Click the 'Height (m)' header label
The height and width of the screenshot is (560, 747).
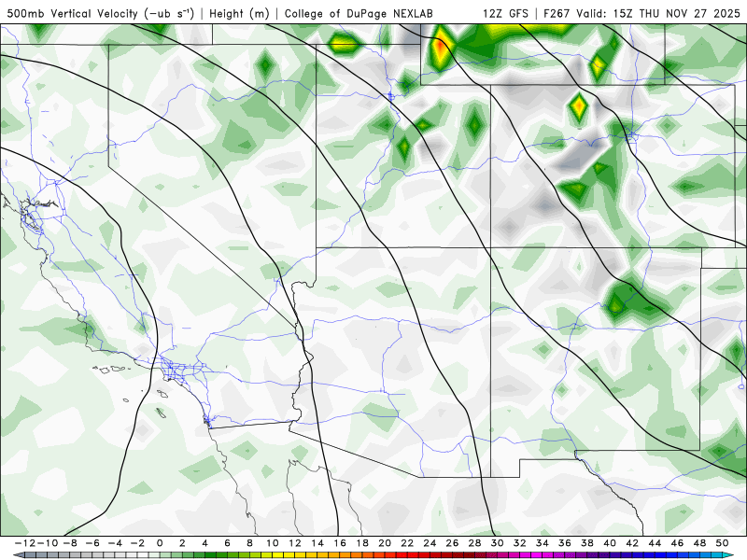point(239,13)
